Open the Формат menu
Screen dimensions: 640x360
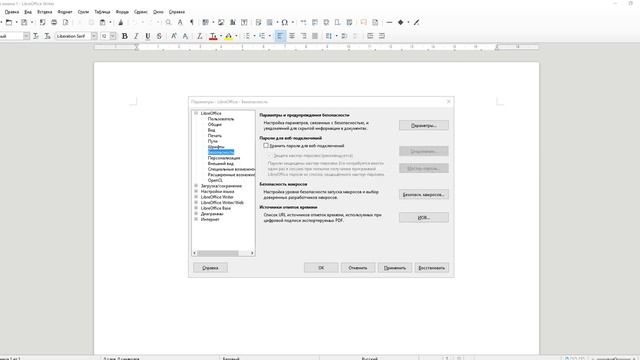pos(65,12)
